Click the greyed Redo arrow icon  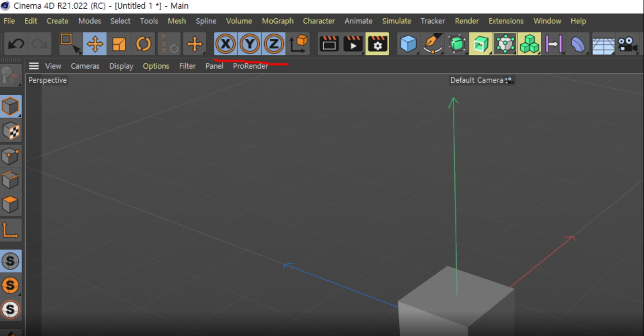click(40, 44)
